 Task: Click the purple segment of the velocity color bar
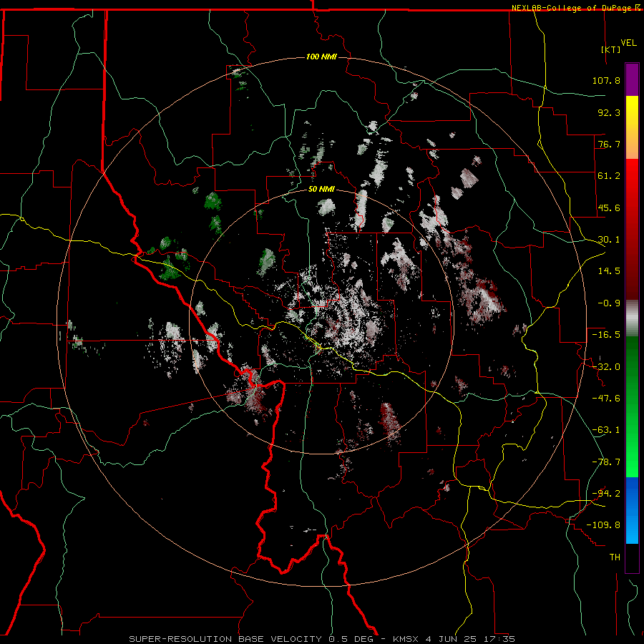pos(632,79)
